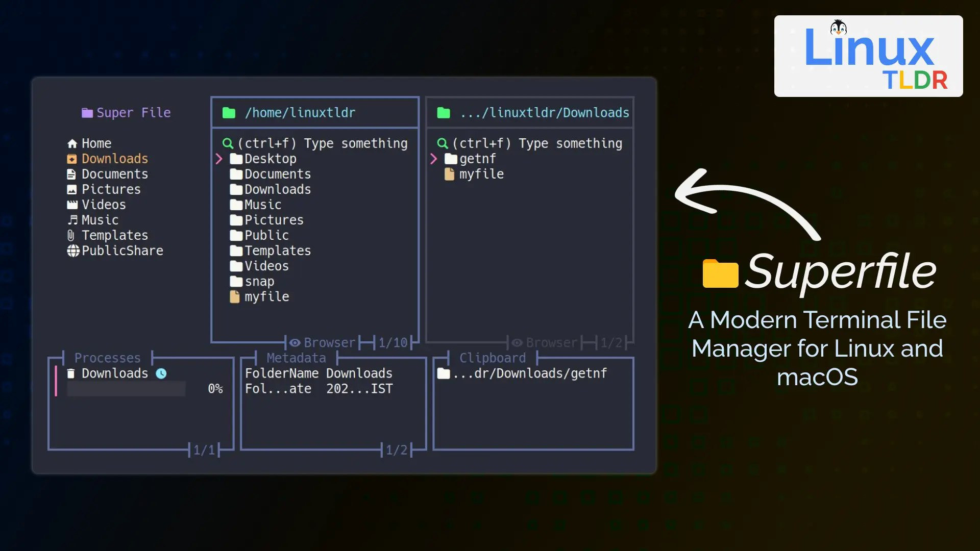Click the green folder icon beside .../linuxtldr/Downloads
980x551 pixels.
coord(444,113)
